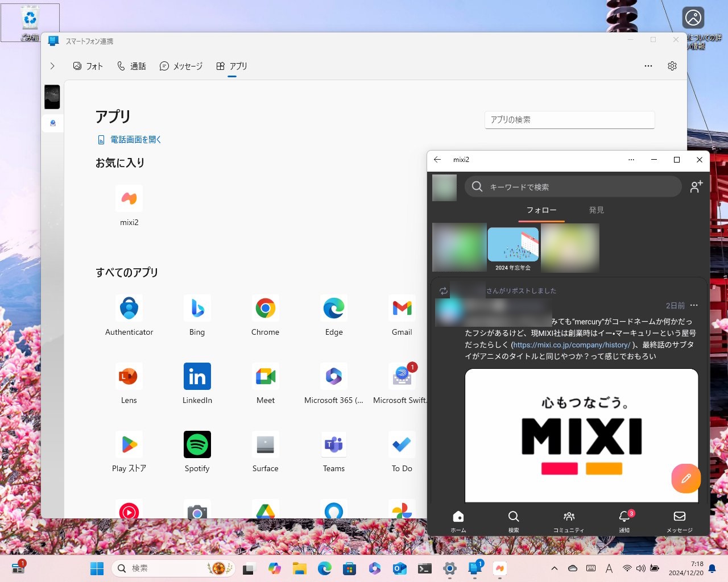
Task: Launch Microsoft Teams app icon
Action: pyautogui.click(x=333, y=444)
